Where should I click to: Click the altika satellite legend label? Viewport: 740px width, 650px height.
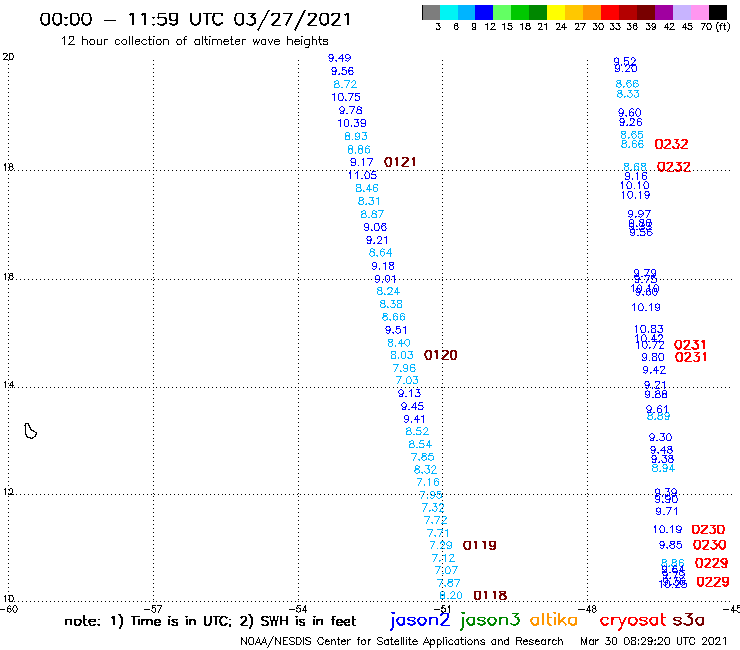553,620
